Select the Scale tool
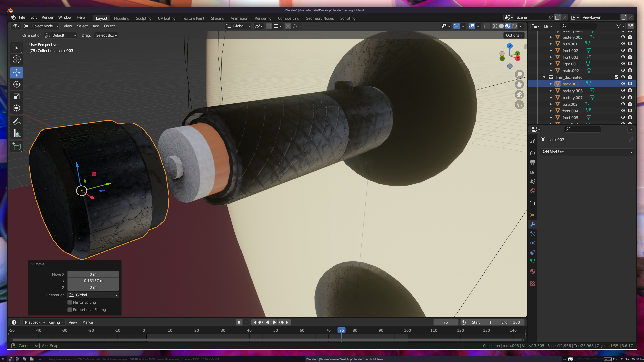Screen dimensions: 644x362 [17, 97]
